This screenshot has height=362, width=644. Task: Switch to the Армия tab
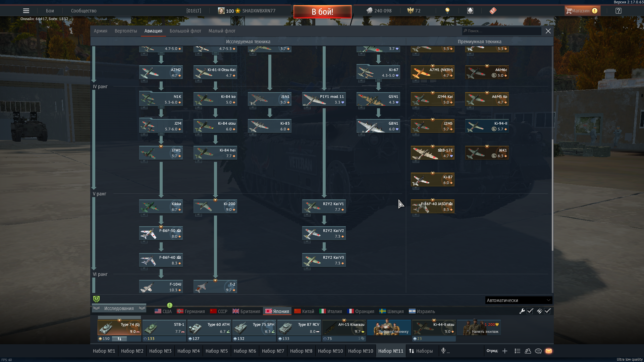pos(101,31)
